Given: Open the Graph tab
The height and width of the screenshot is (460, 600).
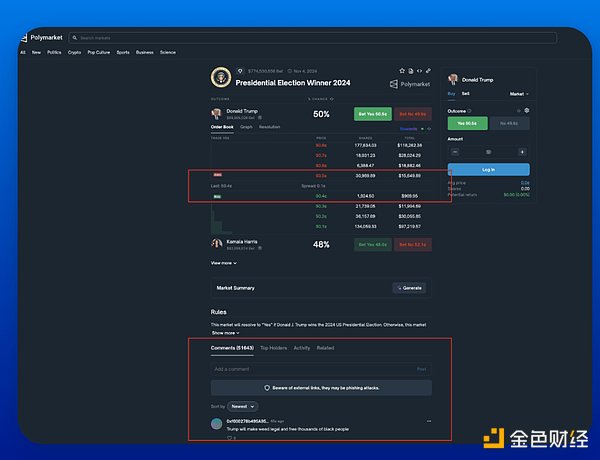Looking at the screenshot, I should pos(246,128).
